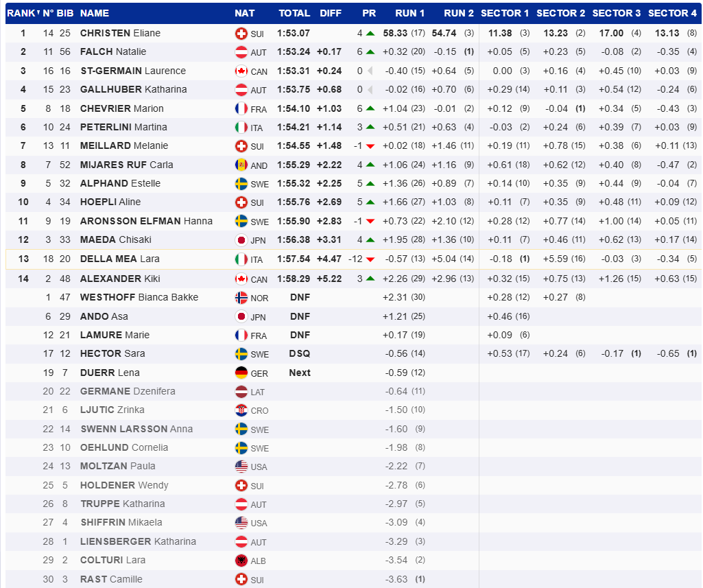Click the Norwegian flag beside WESTHOFF Bianca Bakke

coord(241,298)
